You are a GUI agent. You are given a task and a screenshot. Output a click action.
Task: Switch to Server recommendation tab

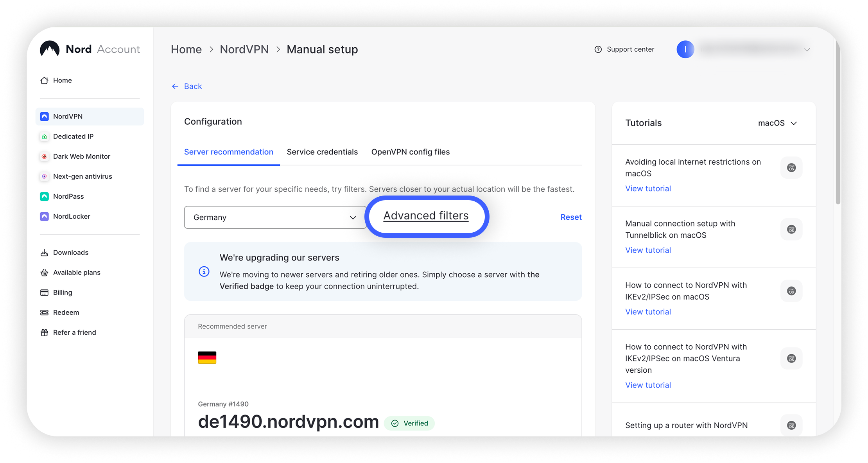[x=229, y=152]
